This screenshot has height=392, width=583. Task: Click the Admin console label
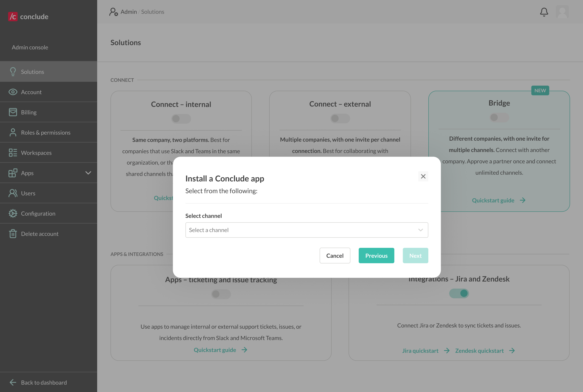(x=30, y=47)
